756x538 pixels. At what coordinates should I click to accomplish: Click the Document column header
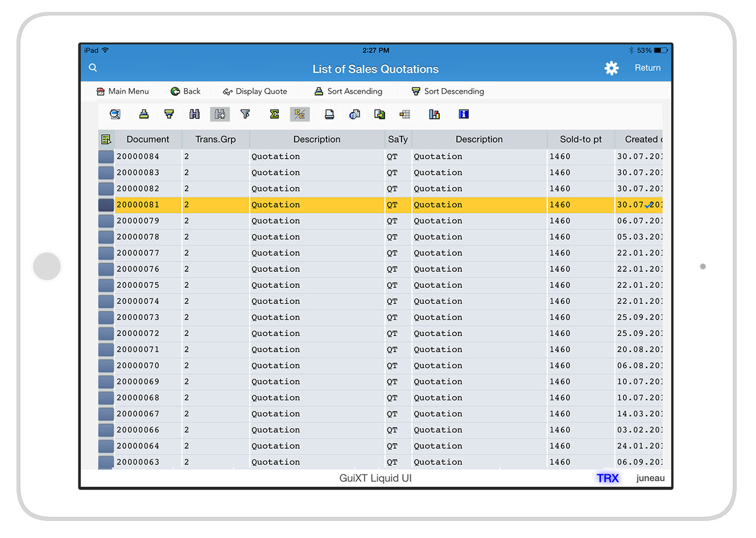(148, 139)
